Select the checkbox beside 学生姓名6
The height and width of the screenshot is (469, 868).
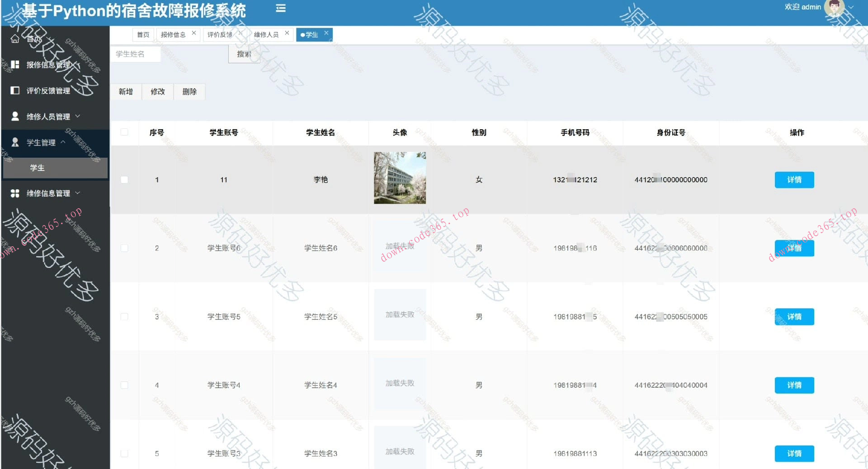point(124,248)
